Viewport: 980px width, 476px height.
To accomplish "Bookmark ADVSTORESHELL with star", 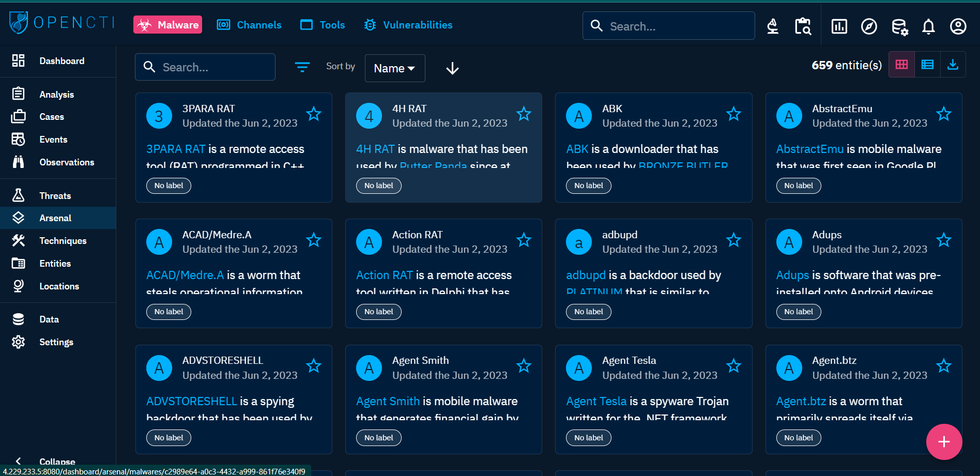I will [314, 366].
